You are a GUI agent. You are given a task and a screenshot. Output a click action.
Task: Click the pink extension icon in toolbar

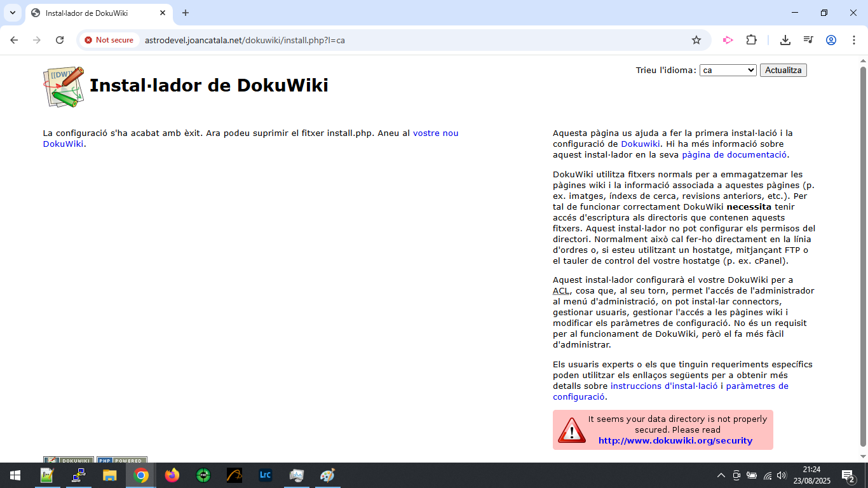[x=728, y=40]
